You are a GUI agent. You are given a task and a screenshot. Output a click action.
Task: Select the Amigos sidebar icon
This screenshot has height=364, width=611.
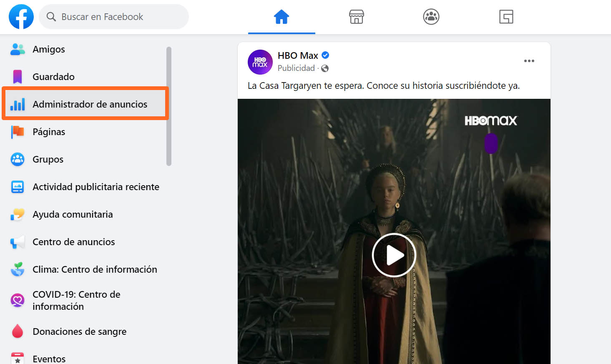tap(17, 49)
